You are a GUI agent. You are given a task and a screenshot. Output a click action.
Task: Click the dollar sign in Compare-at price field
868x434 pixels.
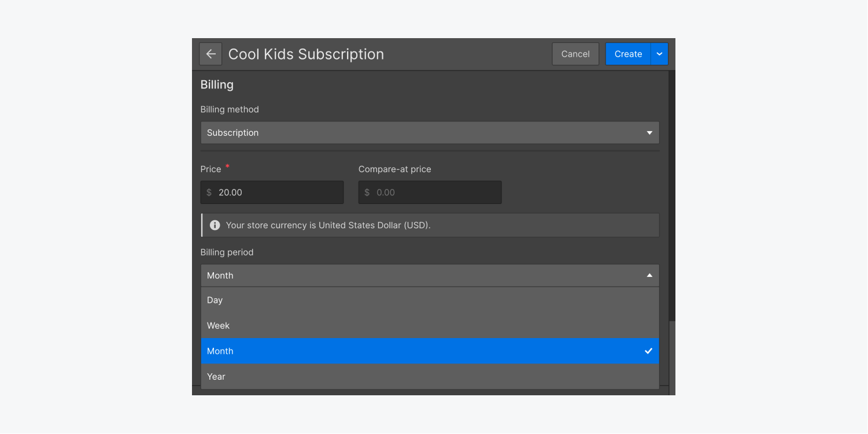[367, 192]
